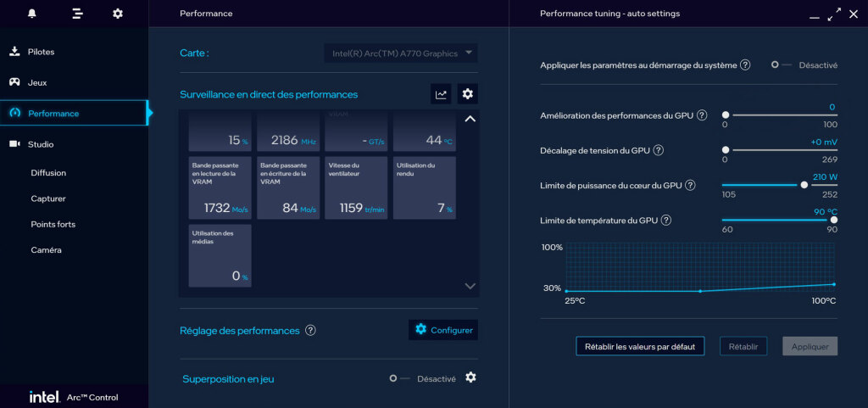The width and height of the screenshot is (868, 408).
Task: Expand the window to full screen
Action: click(834, 14)
